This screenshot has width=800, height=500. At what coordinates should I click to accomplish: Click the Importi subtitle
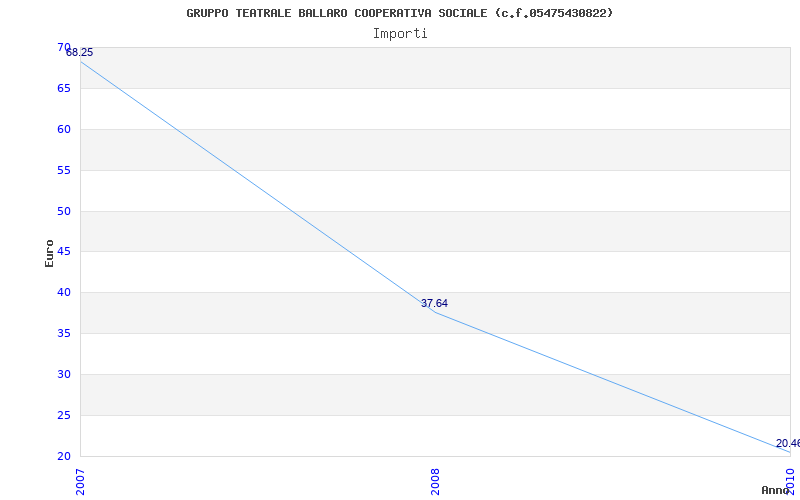tap(400, 34)
